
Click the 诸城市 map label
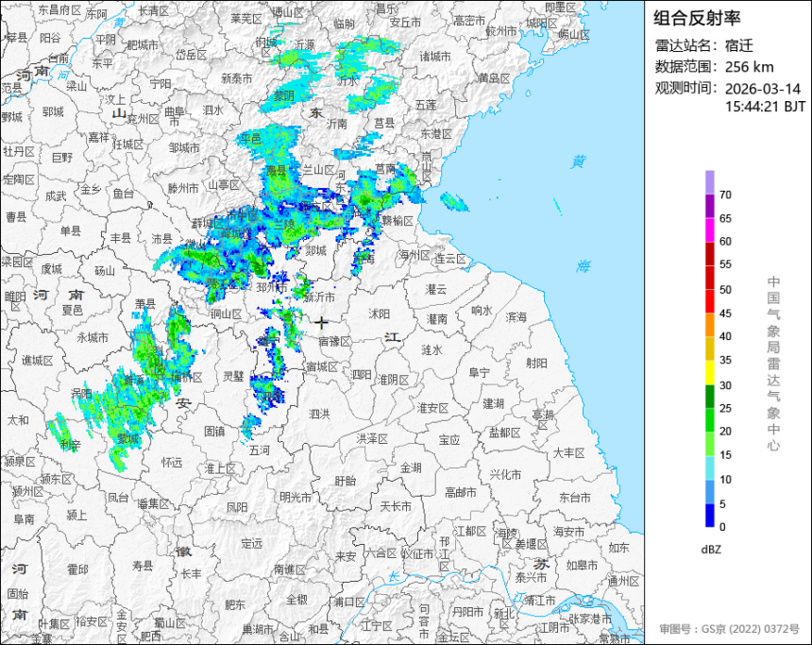[x=434, y=57]
